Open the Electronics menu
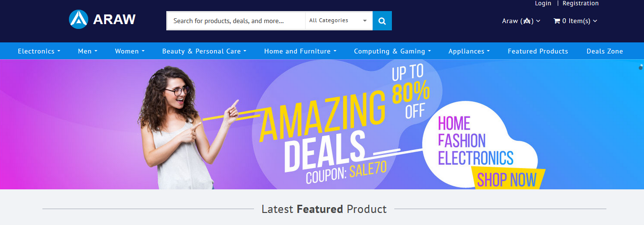 click(39, 51)
